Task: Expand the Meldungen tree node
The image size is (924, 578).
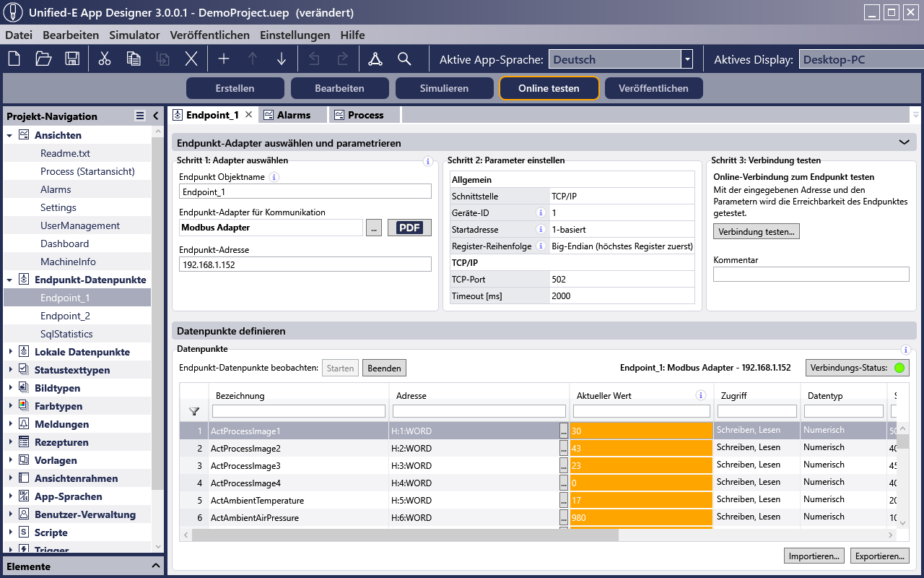Action: [x=9, y=424]
